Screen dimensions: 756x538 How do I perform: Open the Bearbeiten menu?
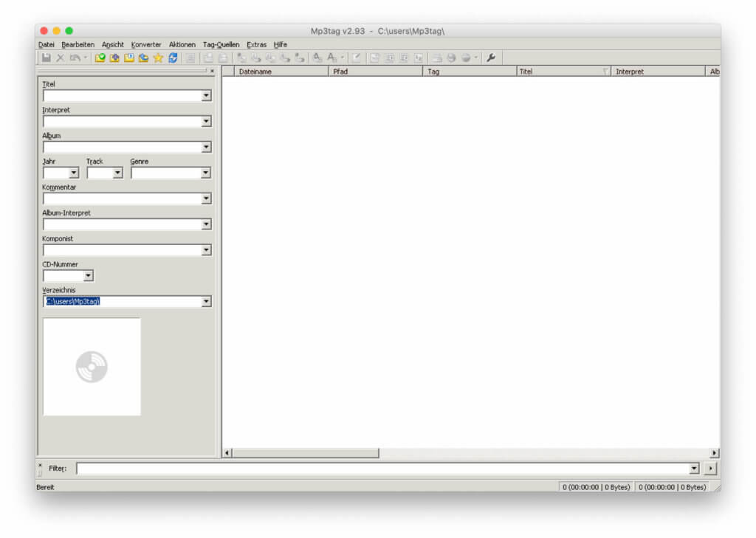[78, 44]
